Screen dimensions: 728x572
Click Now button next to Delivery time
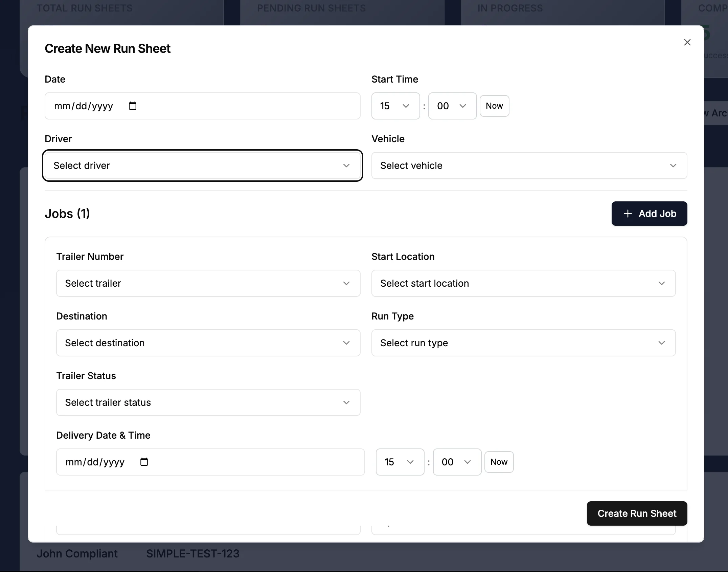(x=499, y=462)
